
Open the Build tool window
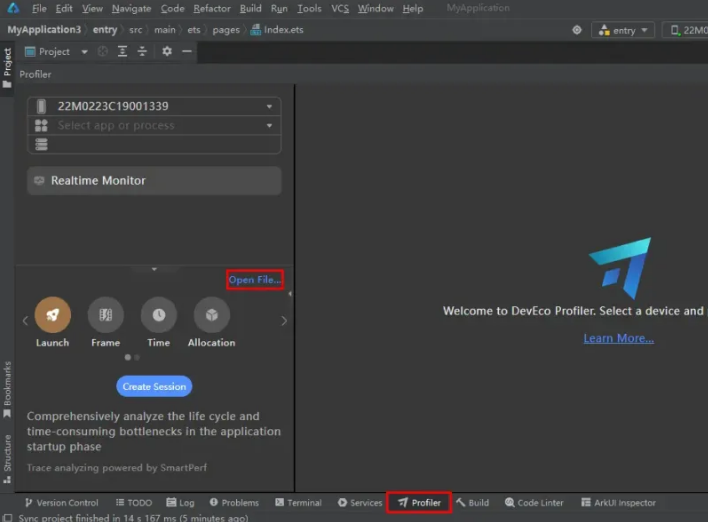(x=472, y=503)
